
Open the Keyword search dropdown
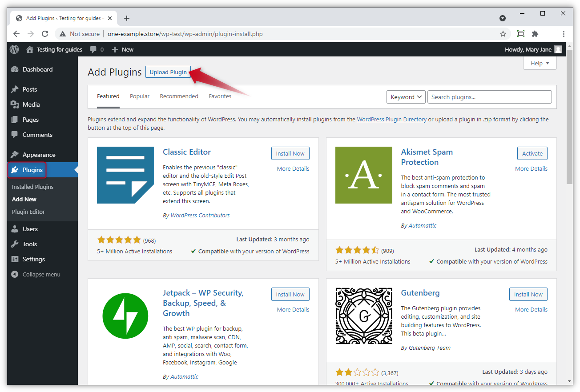405,96
